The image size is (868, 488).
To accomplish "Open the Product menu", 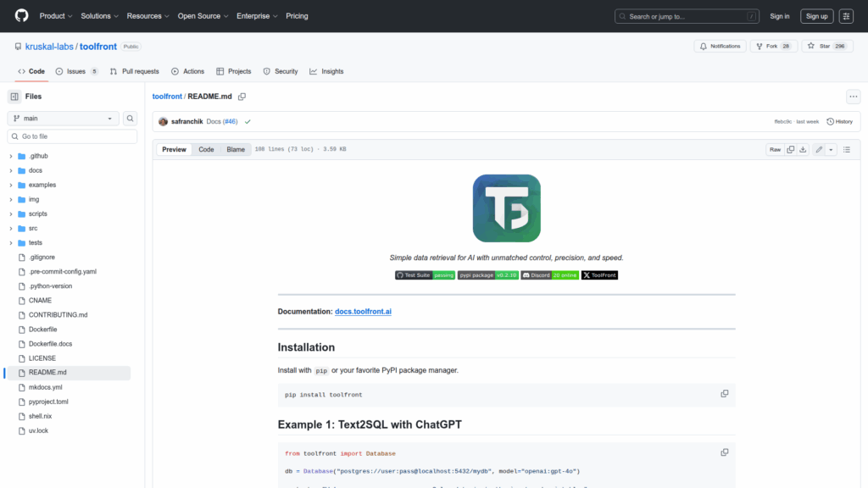I will [x=56, y=16].
